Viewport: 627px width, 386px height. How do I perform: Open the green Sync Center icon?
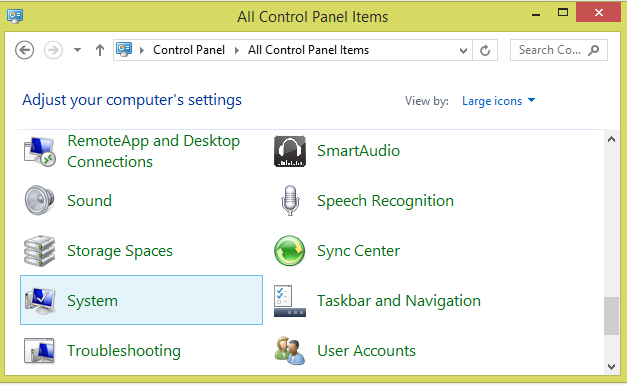point(290,251)
